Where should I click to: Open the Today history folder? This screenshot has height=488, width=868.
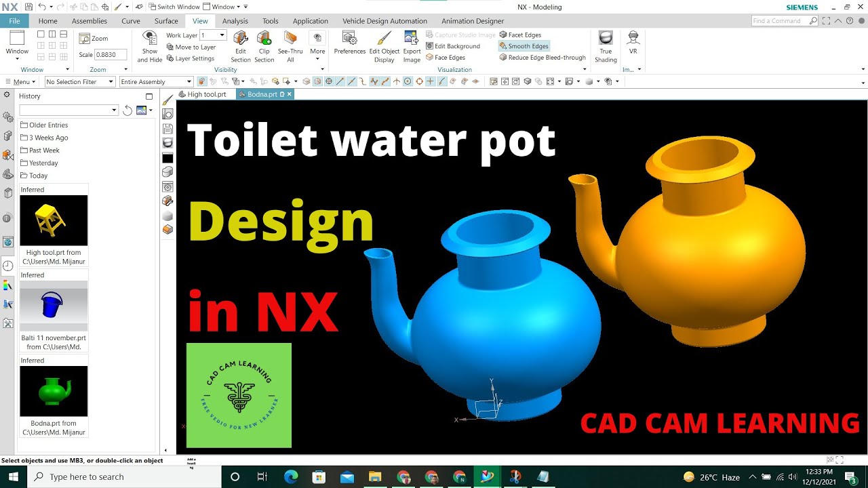tap(34, 176)
